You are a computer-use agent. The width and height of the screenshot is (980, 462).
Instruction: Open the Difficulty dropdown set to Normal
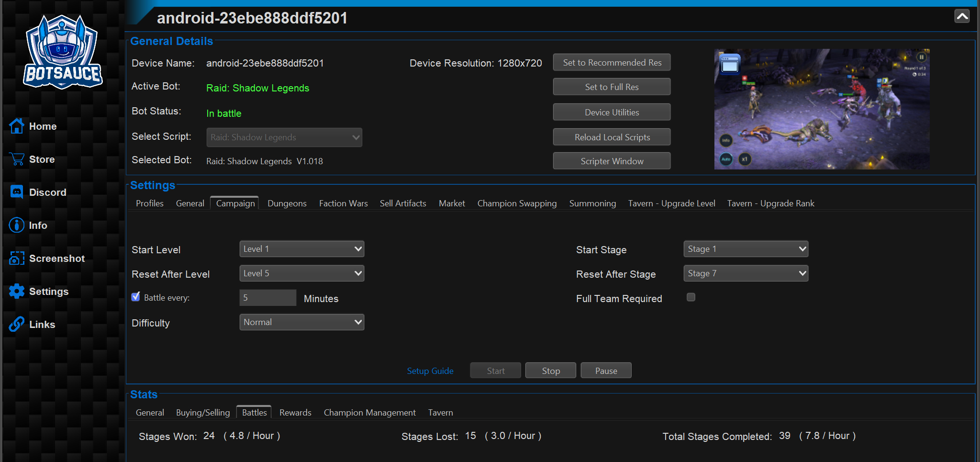pos(301,322)
